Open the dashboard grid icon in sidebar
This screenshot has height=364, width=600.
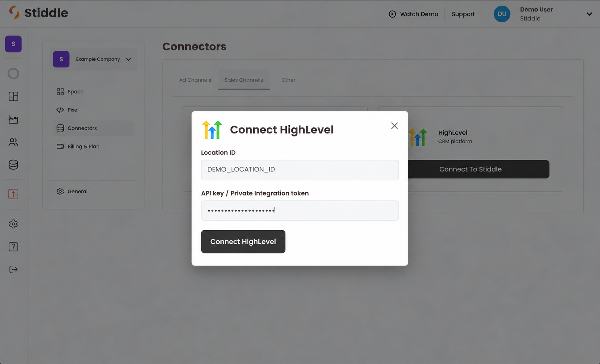coord(13,96)
